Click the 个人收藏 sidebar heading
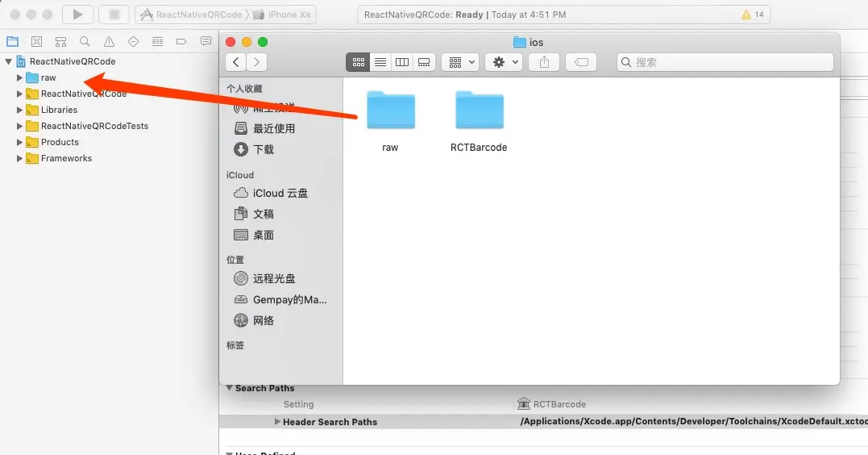The image size is (868, 455). 244,89
